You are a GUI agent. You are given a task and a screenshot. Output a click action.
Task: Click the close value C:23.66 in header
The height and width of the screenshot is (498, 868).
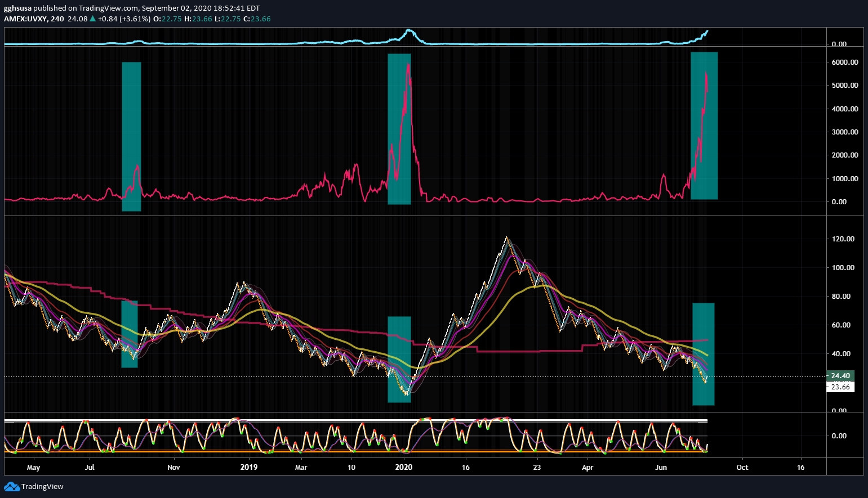pos(257,19)
